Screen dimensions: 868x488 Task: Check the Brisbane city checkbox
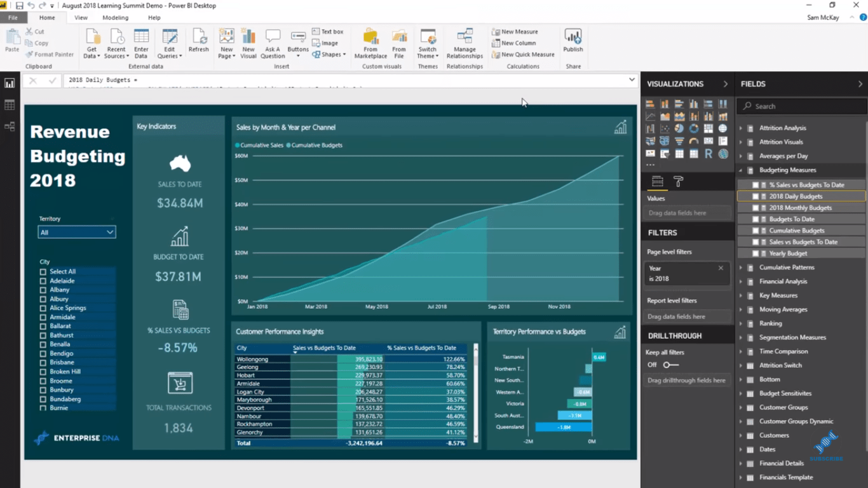coord(43,363)
